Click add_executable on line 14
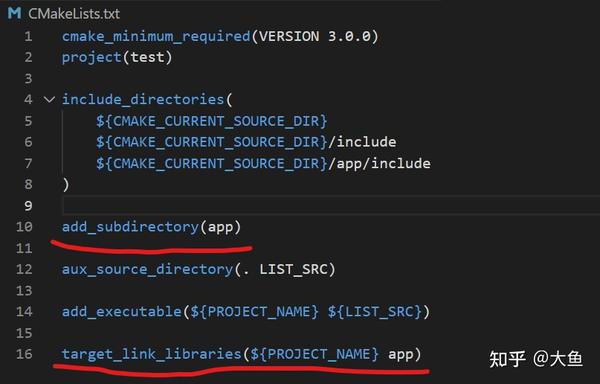600x384 pixels. click(x=122, y=312)
